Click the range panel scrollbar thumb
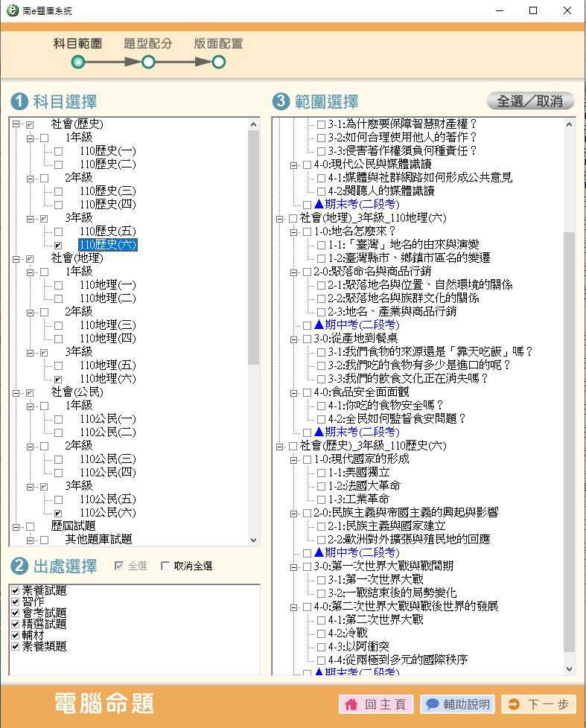The image size is (586, 728). pyautogui.click(x=570, y=441)
